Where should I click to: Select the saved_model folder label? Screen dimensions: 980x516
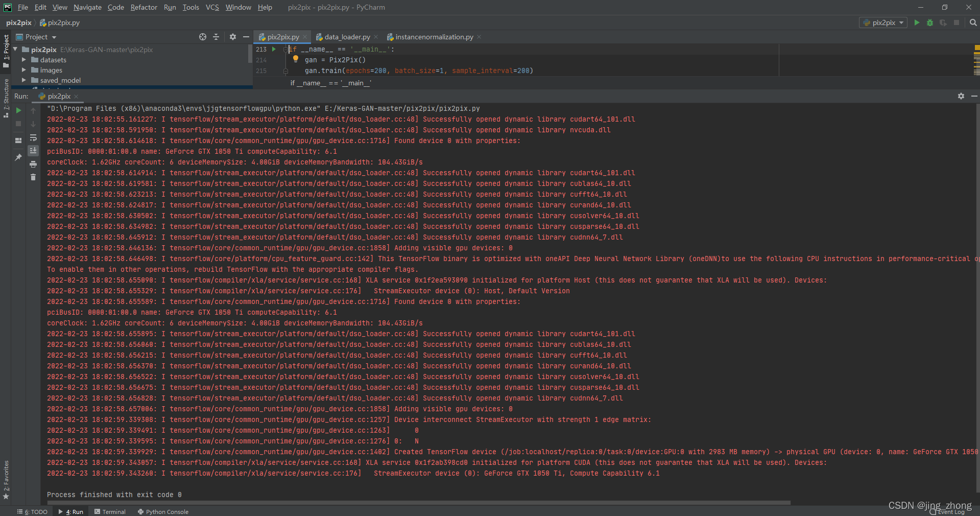tap(60, 80)
